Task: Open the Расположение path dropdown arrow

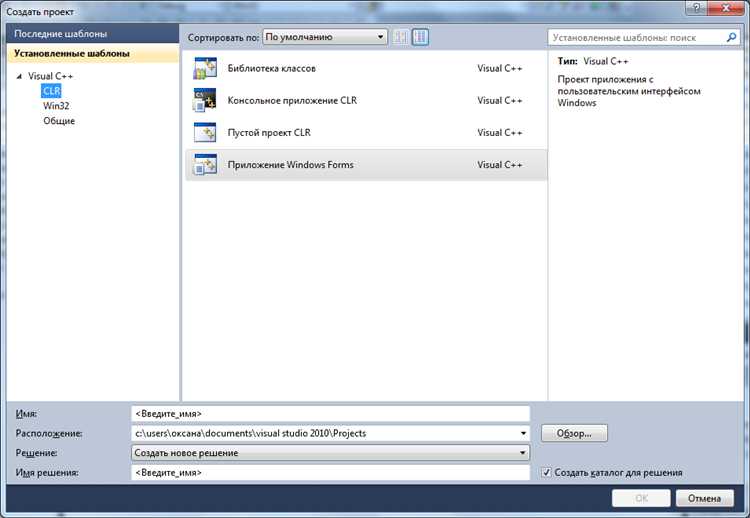Action: coord(523,433)
